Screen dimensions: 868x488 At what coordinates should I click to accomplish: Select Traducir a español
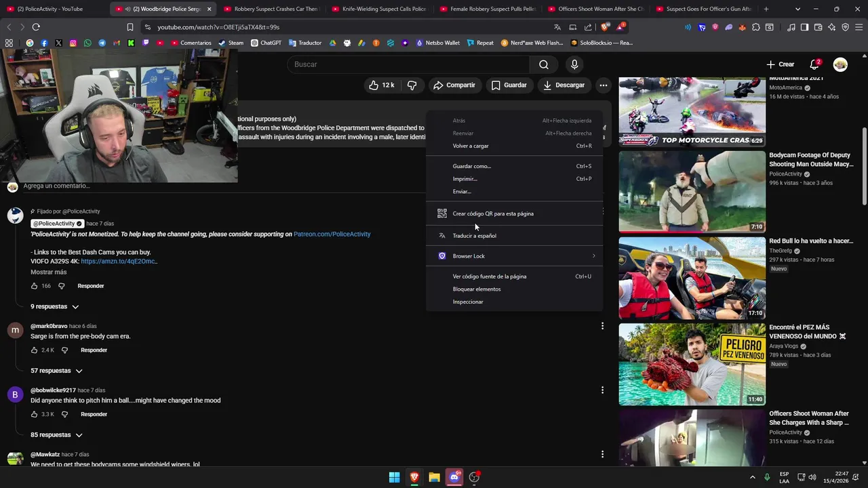pos(515,236)
